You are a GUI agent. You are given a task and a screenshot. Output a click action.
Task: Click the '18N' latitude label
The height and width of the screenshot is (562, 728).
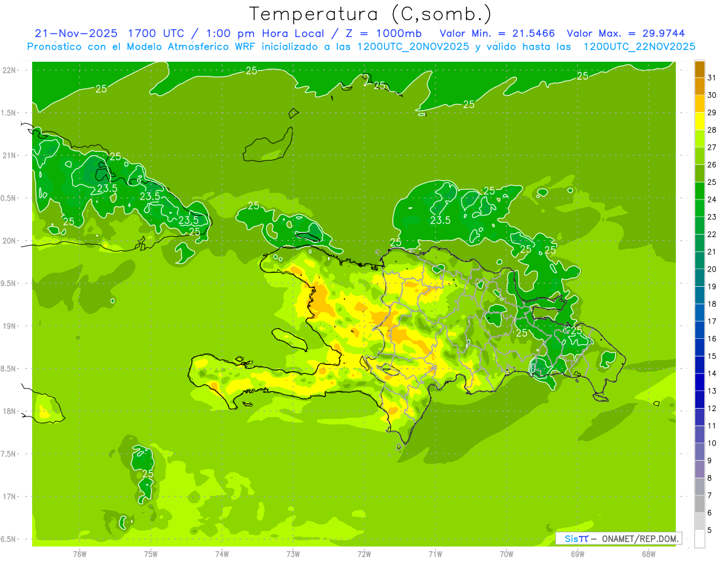(9, 411)
